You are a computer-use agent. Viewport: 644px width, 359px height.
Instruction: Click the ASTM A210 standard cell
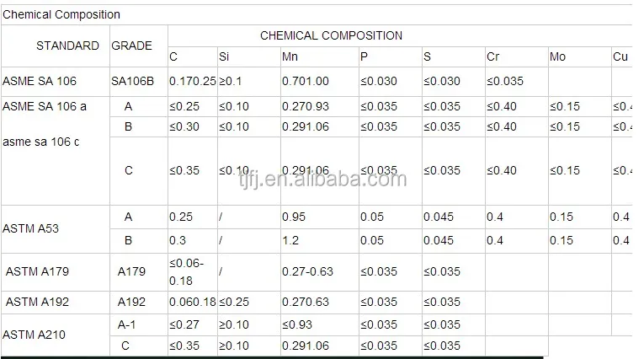tap(34, 335)
